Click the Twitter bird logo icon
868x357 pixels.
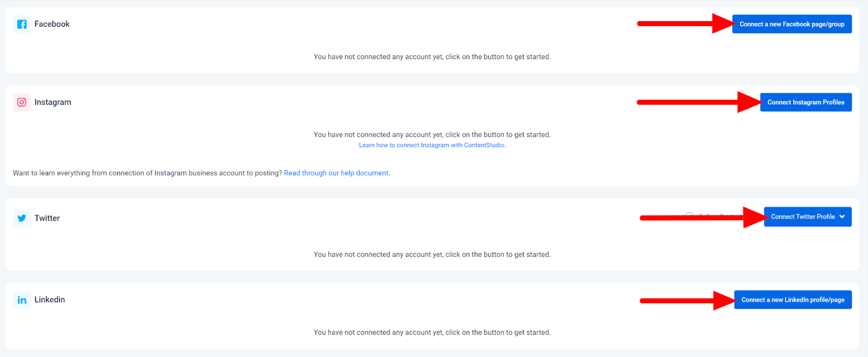tap(22, 218)
